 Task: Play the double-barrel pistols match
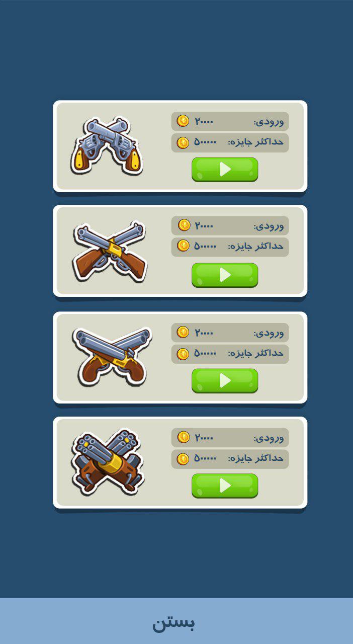[x=225, y=381]
